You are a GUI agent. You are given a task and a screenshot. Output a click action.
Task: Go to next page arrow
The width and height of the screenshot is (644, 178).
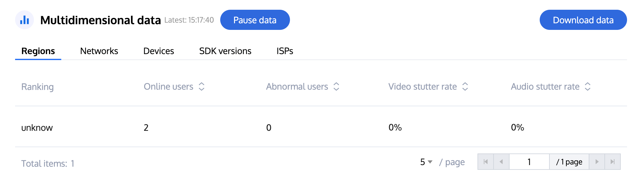597,162
